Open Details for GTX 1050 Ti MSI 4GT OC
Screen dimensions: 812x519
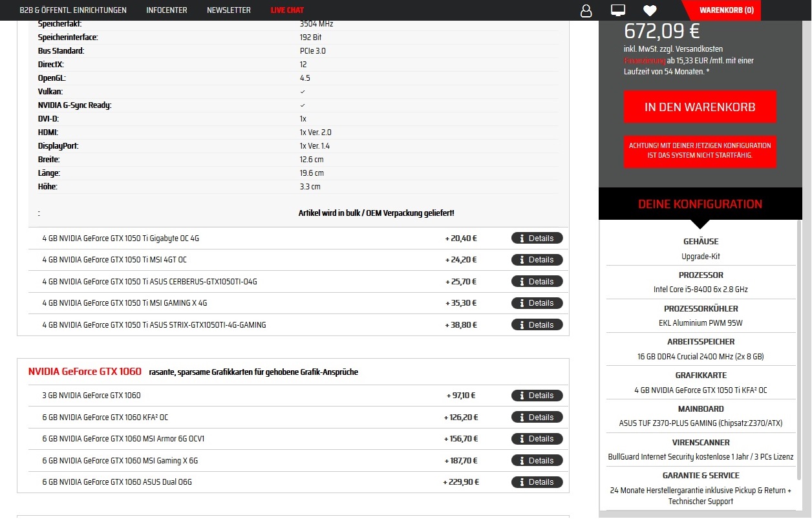(x=537, y=260)
